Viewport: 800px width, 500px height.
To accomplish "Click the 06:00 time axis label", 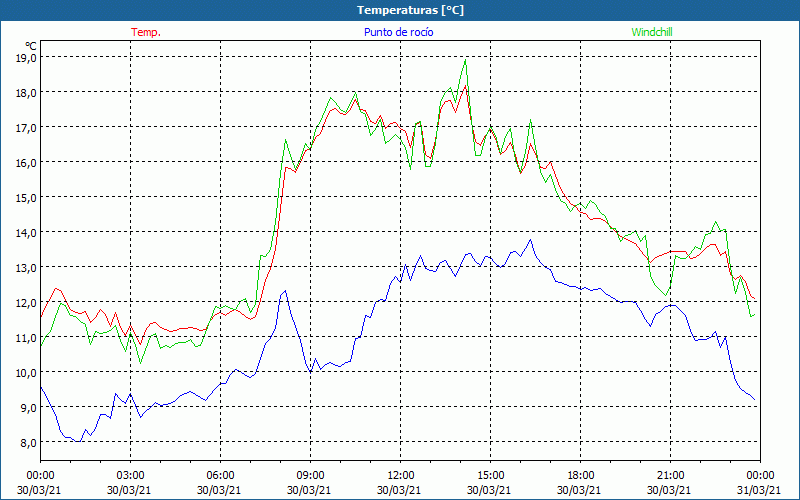I will tap(220, 476).
